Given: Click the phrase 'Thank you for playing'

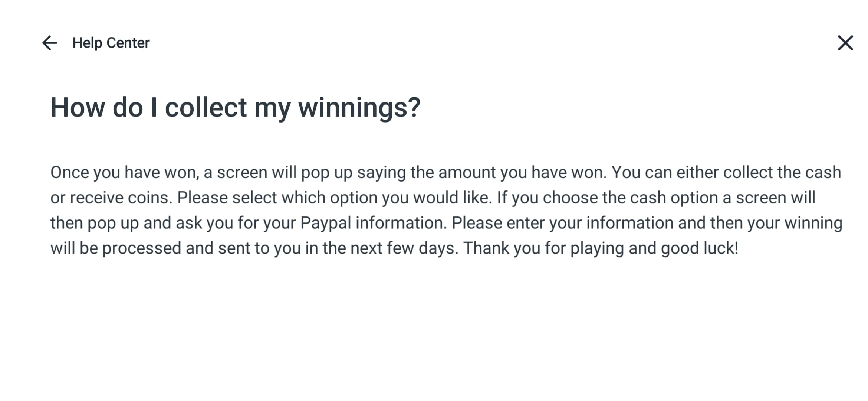Looking at the screenshot, I should pyautogui.click(x=543, y=248).
